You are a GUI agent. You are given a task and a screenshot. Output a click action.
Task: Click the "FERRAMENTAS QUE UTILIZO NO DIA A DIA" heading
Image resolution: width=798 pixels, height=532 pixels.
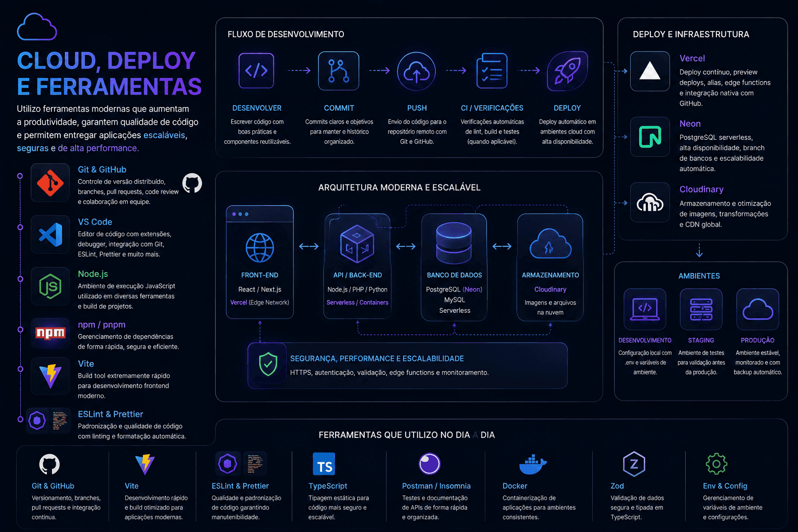point(407,435)
